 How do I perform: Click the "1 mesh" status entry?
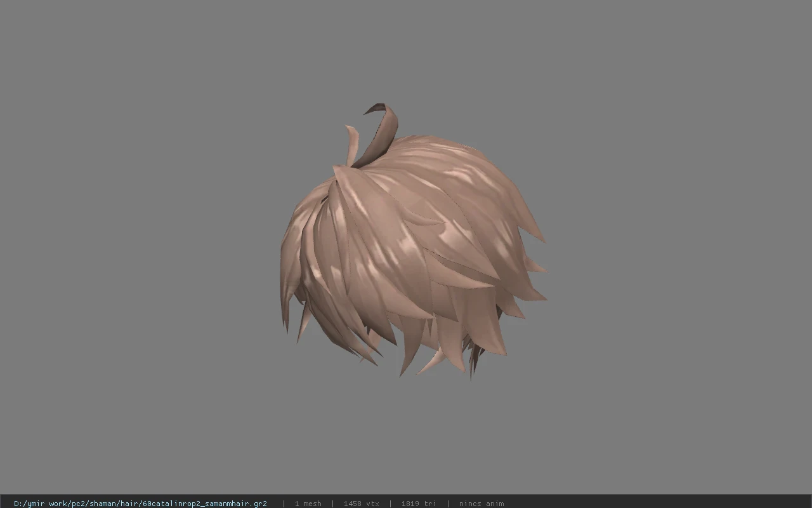pyautogui.click(x=308, y=504)
